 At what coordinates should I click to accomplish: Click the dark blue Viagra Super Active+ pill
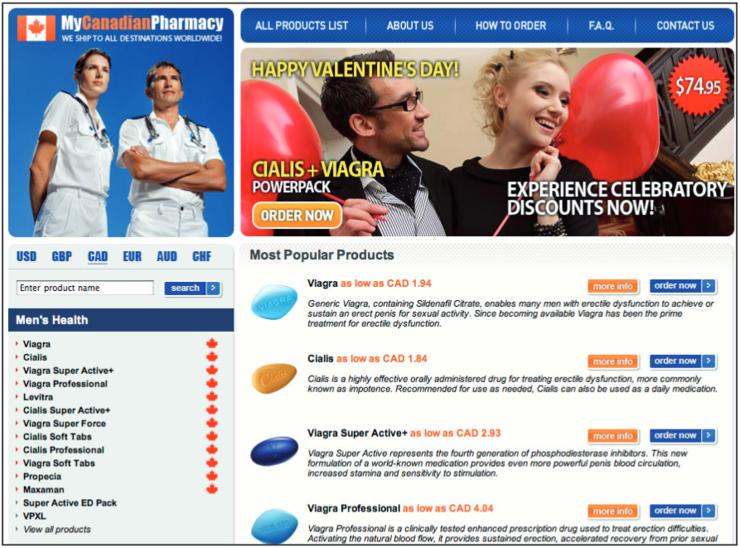coord(274,451)
